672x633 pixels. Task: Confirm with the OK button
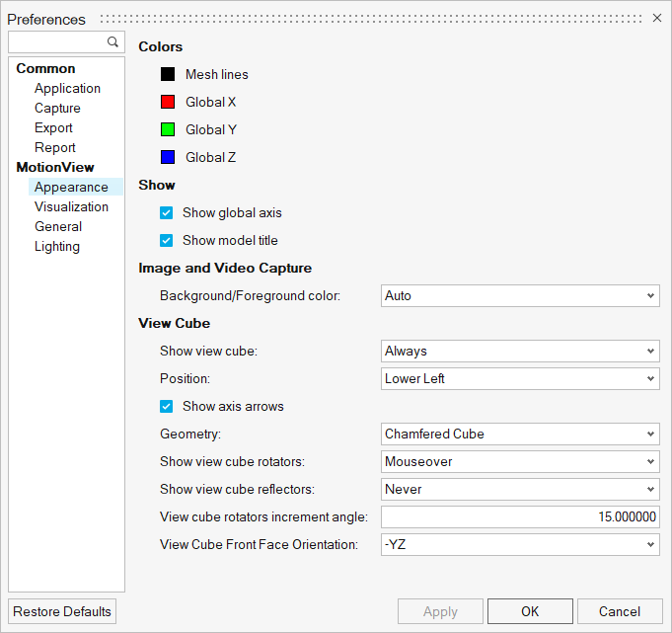530,611
